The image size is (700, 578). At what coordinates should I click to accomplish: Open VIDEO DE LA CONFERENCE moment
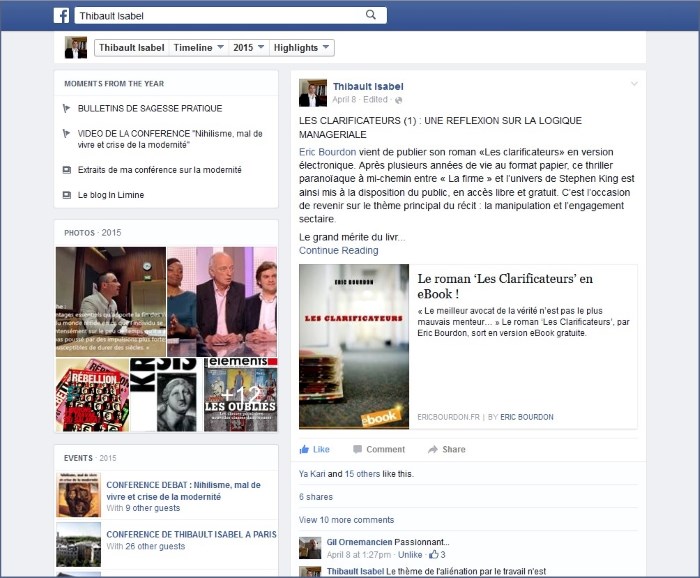170,139
